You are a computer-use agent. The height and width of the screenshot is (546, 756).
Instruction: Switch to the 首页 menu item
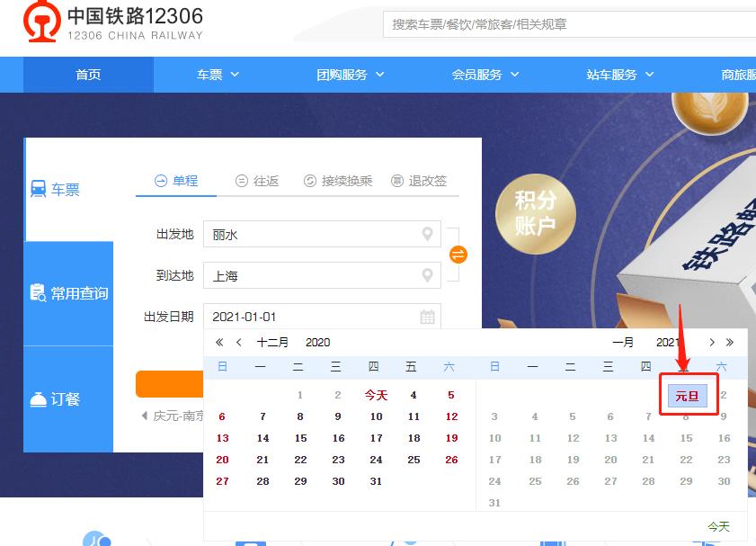[87, 75]
